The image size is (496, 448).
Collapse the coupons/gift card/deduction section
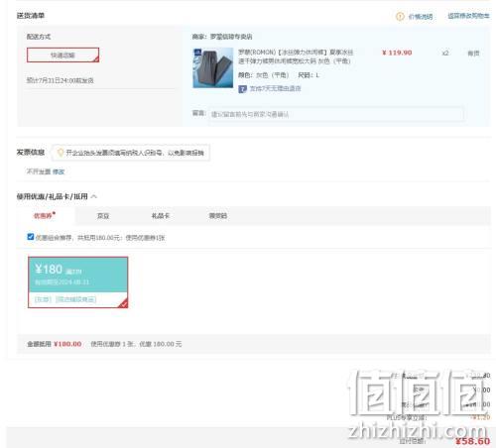(x=94, y=196)
